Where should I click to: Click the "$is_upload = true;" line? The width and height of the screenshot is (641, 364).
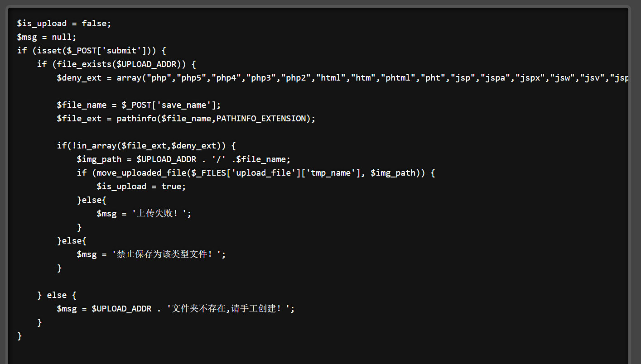coord(141,187)
